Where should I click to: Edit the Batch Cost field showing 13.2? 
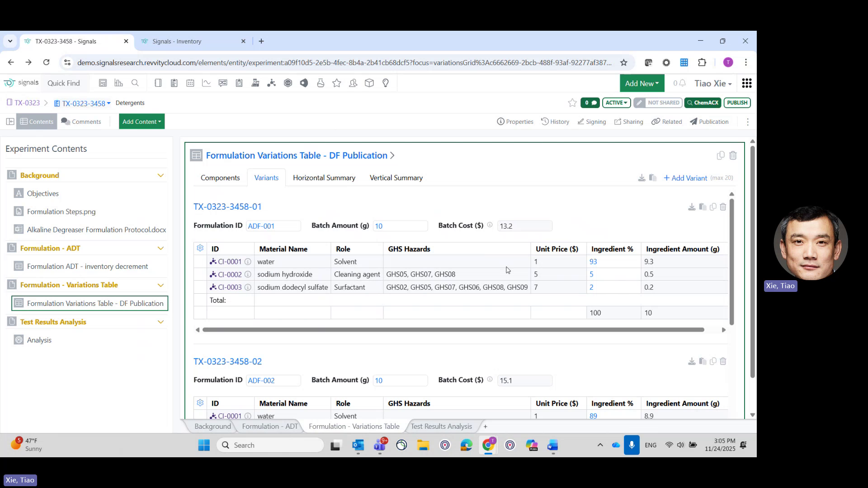point(524,225)
